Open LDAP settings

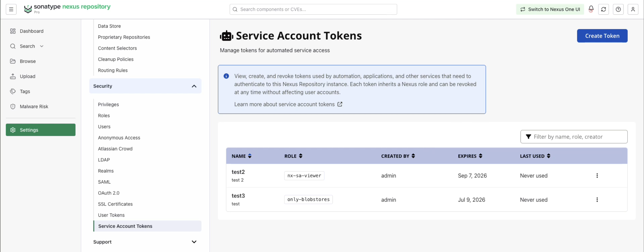104,160
